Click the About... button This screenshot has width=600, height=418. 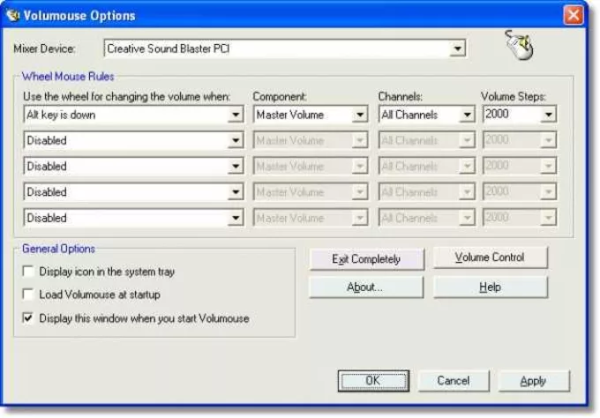coord(366,287)
